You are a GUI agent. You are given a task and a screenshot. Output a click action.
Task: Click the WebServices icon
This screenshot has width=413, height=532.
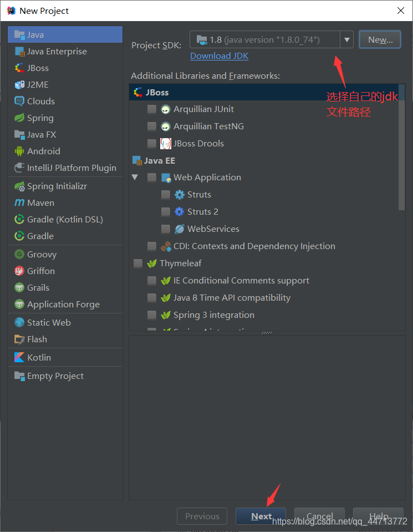click(180, 229)
